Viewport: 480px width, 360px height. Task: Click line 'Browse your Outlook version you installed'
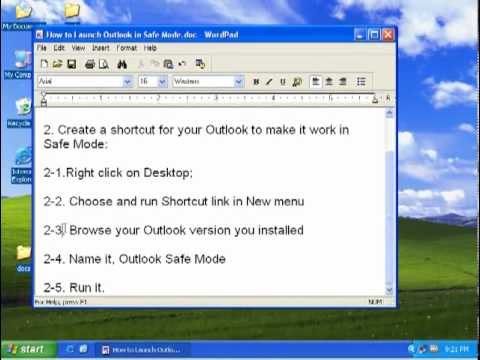pos(186,230)
